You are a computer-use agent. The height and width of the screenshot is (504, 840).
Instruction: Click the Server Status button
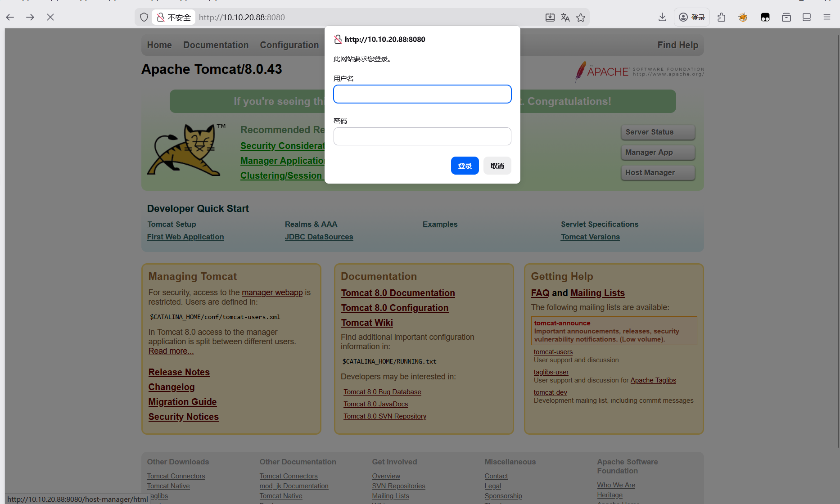(x=658, y=132)
